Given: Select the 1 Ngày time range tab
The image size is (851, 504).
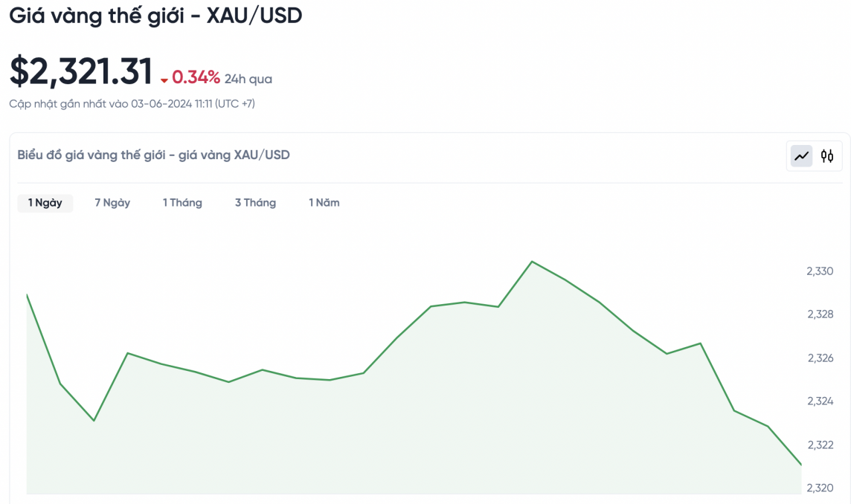Looking at the screenshot, I should (45, 203).
